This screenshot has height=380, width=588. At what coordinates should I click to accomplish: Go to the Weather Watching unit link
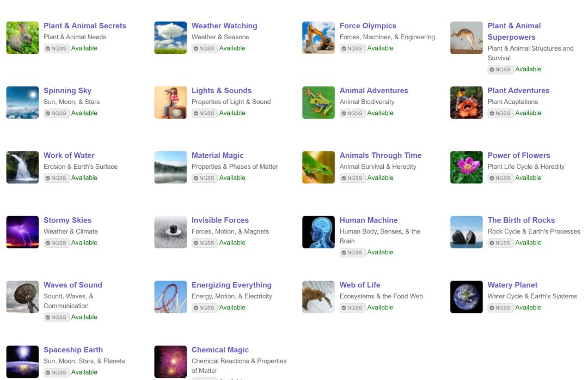[224, 26]
